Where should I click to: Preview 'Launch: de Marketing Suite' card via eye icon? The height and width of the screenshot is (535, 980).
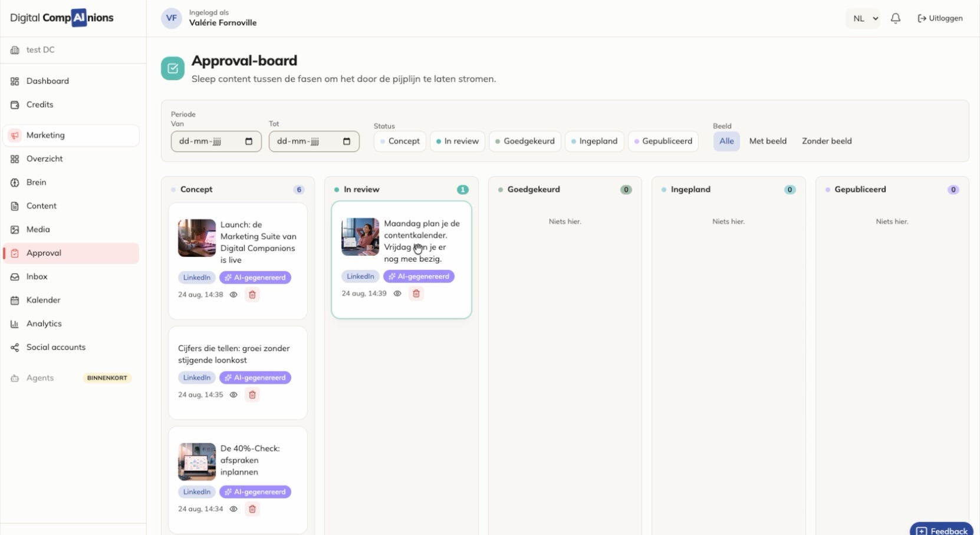[234, 295]
